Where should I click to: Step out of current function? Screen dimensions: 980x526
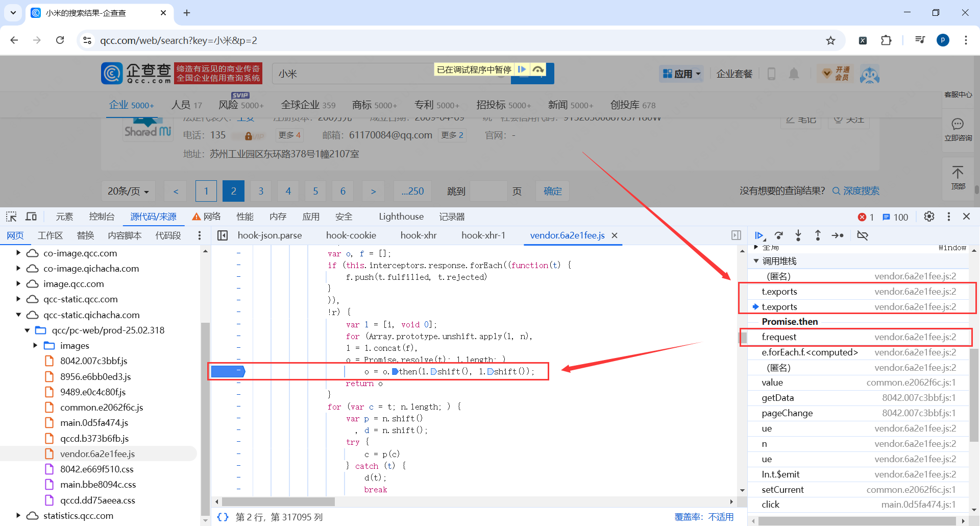click(818, 235)
